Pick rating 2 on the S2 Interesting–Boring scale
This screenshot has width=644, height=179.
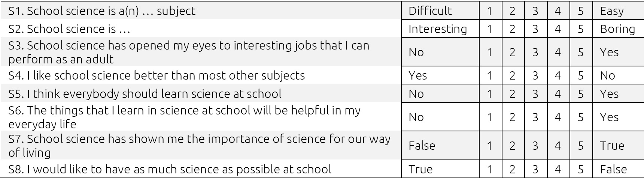click(x=512, y=29)
